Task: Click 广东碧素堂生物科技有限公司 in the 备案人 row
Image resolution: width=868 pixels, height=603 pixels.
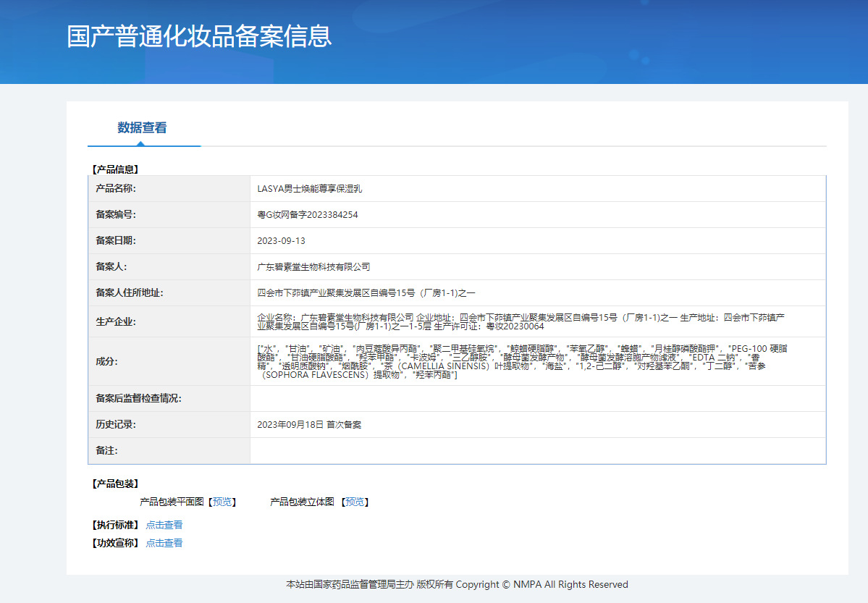Action: (313, 267)
